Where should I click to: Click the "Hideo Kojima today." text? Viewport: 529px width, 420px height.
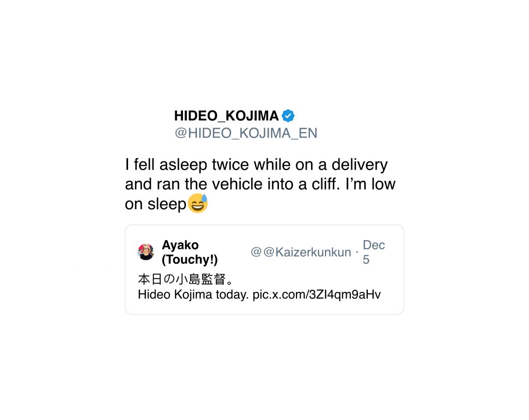(193, 295)
